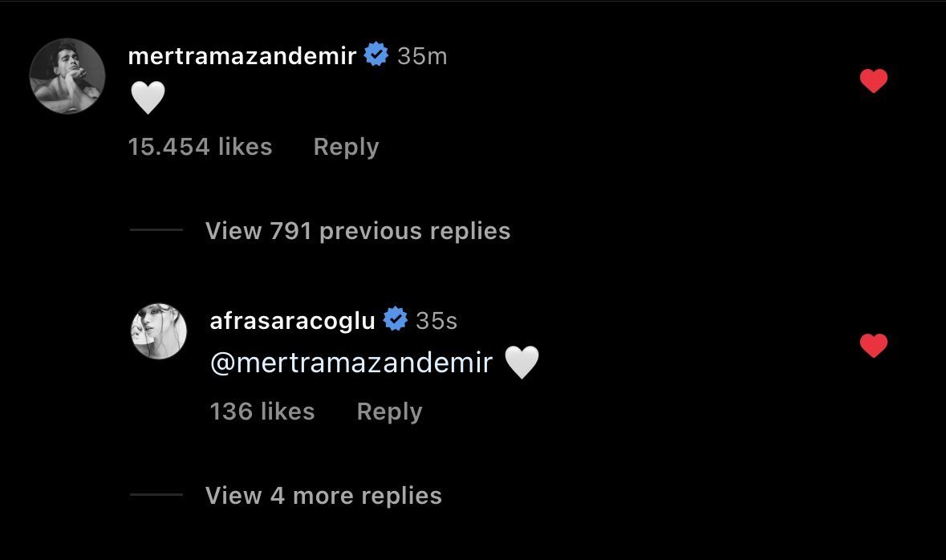Expand View 4 more replies
Viewport: 946px width, 560px height.
323,496
